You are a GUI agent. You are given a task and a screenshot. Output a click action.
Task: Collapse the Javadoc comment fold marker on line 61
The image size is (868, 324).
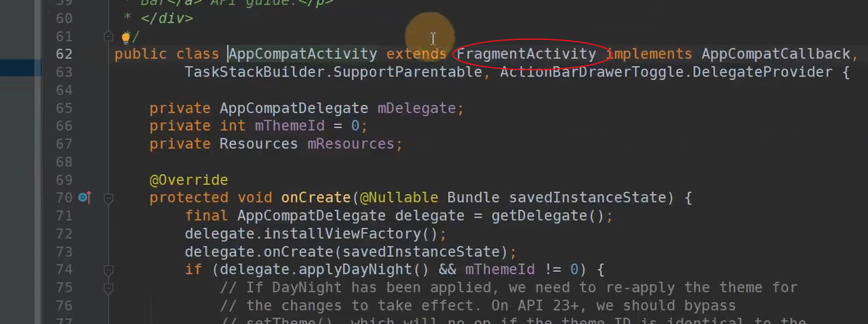click(x=108, y=36)
